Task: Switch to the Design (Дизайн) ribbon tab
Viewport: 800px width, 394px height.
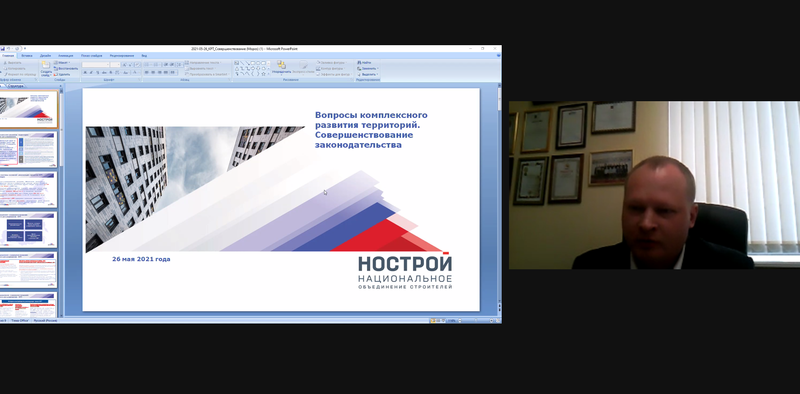Action: pos(45,56)
